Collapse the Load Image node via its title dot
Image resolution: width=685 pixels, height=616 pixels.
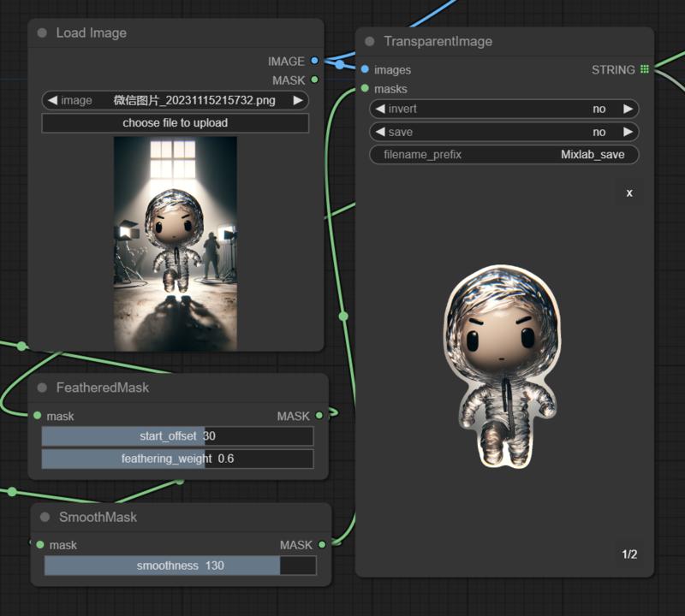42,33
